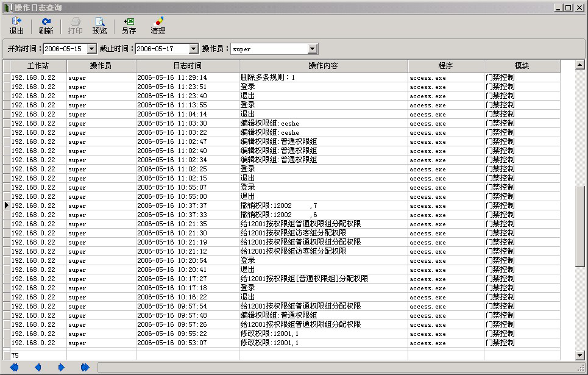
Task: Click the 操作内容 column header
Action: 323,66
